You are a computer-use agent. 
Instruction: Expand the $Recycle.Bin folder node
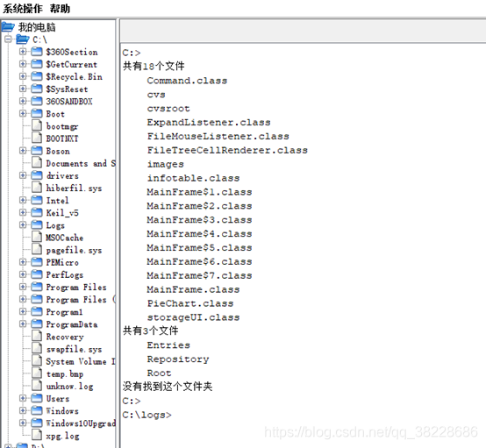(23, 76)
